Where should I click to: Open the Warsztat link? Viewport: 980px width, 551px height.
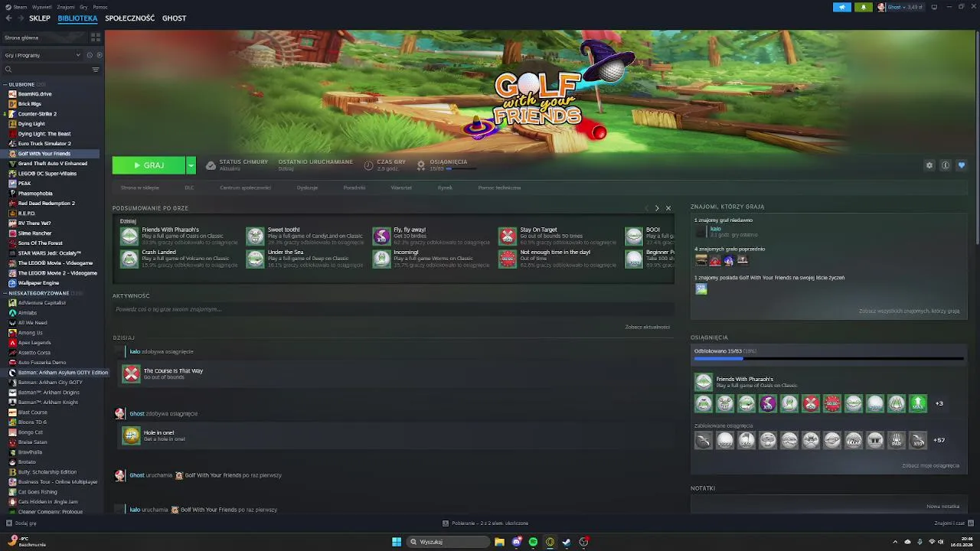[x=401, y=187]
